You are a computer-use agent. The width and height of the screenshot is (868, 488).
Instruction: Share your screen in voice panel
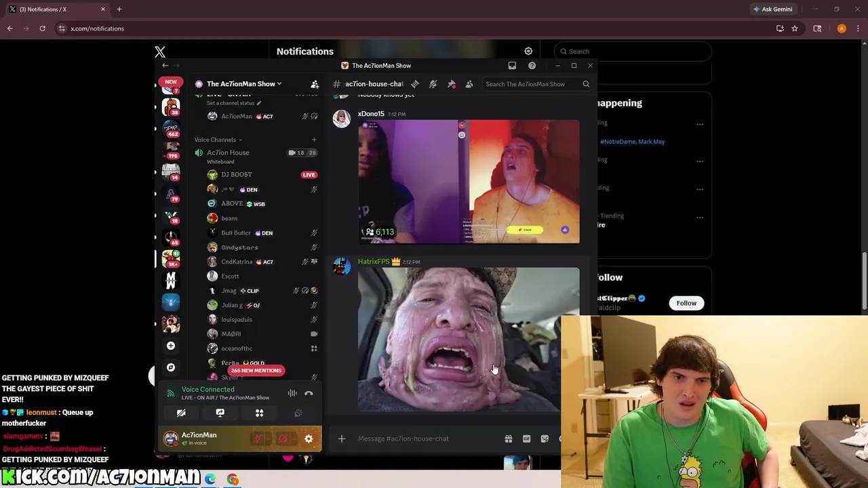tap(220, 413)
